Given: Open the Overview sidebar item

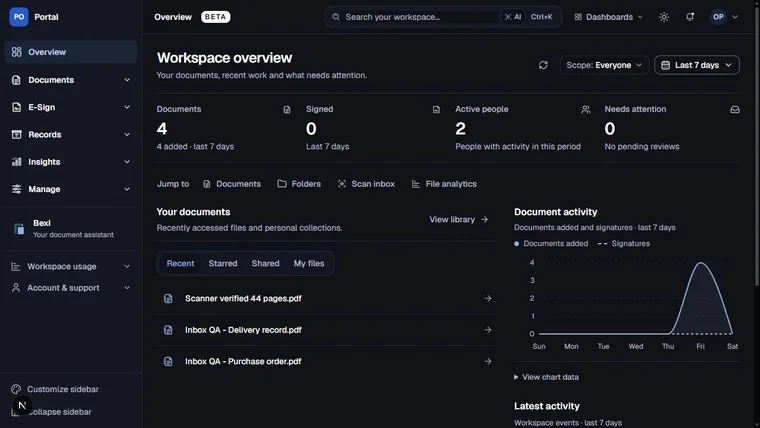Looking at the screenshot, I should coord(71,52).
